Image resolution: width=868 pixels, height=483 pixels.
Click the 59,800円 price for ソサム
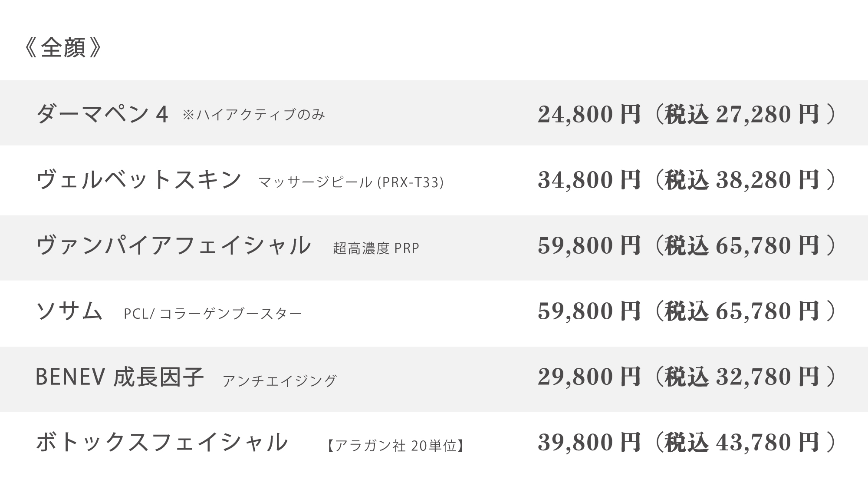pos(589,311)
